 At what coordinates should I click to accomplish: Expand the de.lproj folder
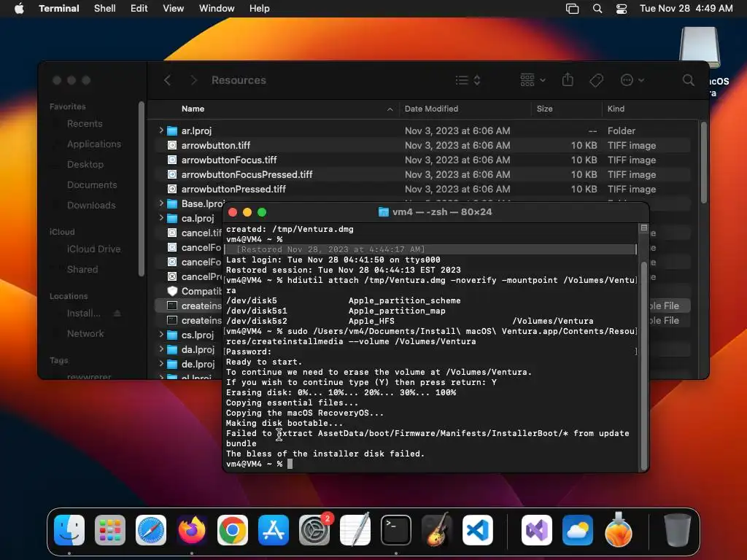[161, 364]
